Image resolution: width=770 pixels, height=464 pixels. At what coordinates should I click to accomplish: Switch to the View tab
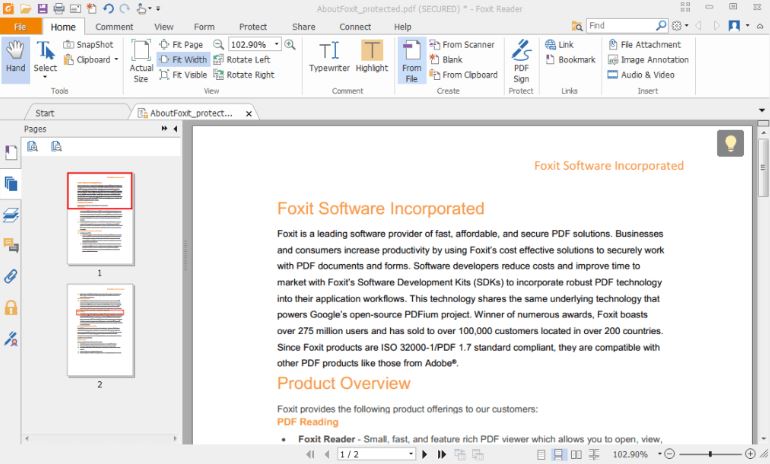[x=164, y=27]
